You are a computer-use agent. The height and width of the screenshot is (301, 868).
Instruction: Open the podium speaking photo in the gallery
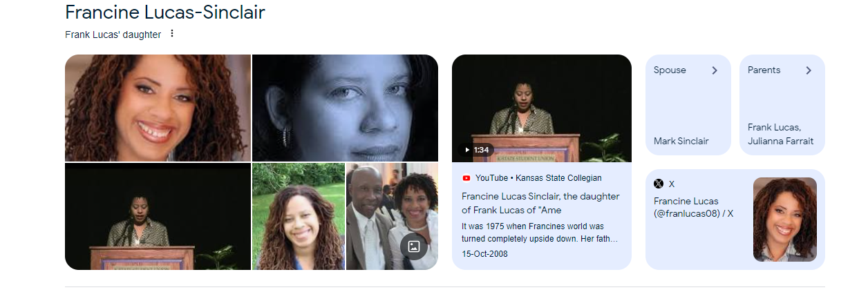coord(158,217)
